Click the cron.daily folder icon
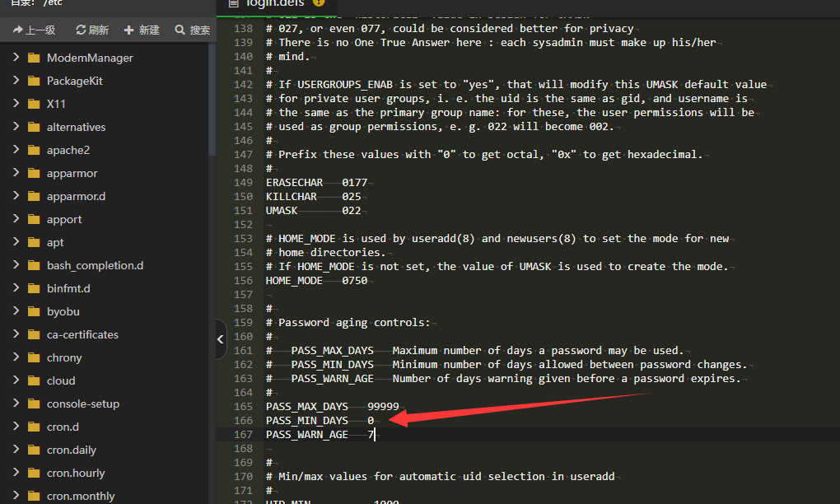Viewport: 840px width, 504px height. [x=34, y=450]
